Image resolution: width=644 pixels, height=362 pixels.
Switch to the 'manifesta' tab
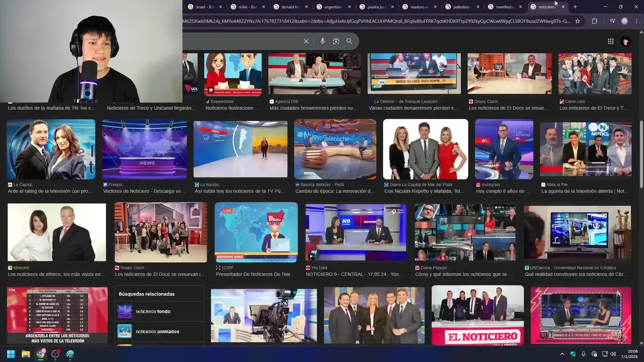(x=504, y=7)
